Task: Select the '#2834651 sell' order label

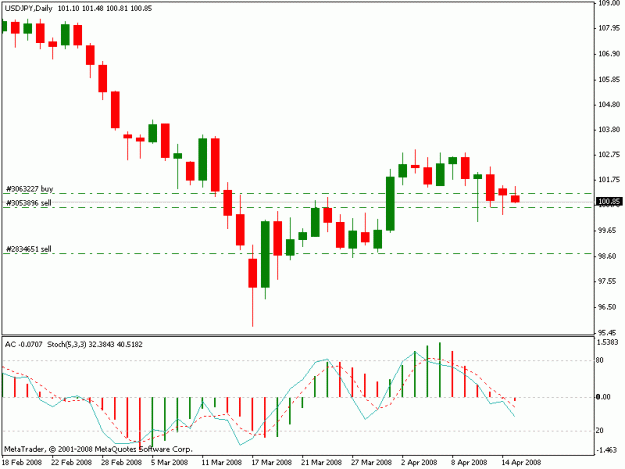Action: click(29, 249)
